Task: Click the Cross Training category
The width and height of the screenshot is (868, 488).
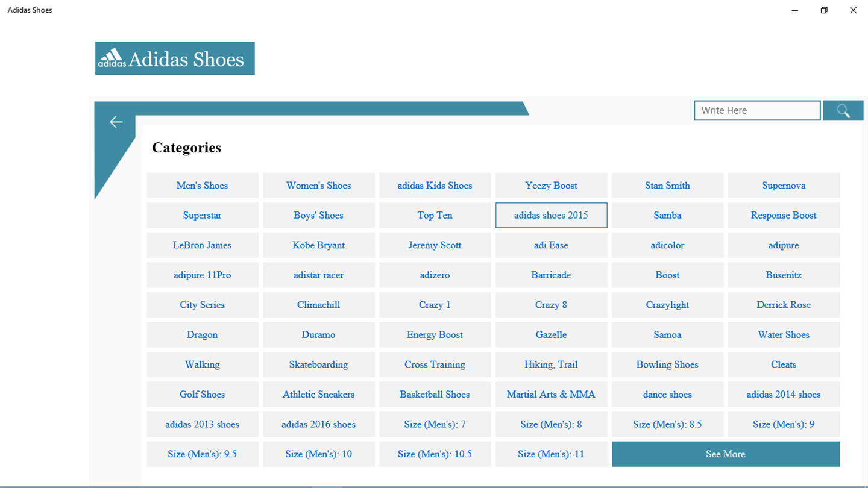Action: point(435,364)
